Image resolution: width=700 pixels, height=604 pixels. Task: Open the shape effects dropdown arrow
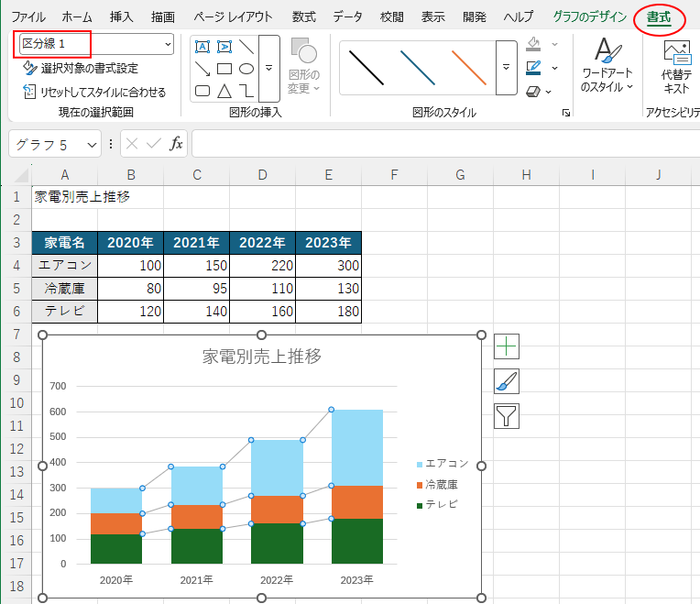pos(548,92)
